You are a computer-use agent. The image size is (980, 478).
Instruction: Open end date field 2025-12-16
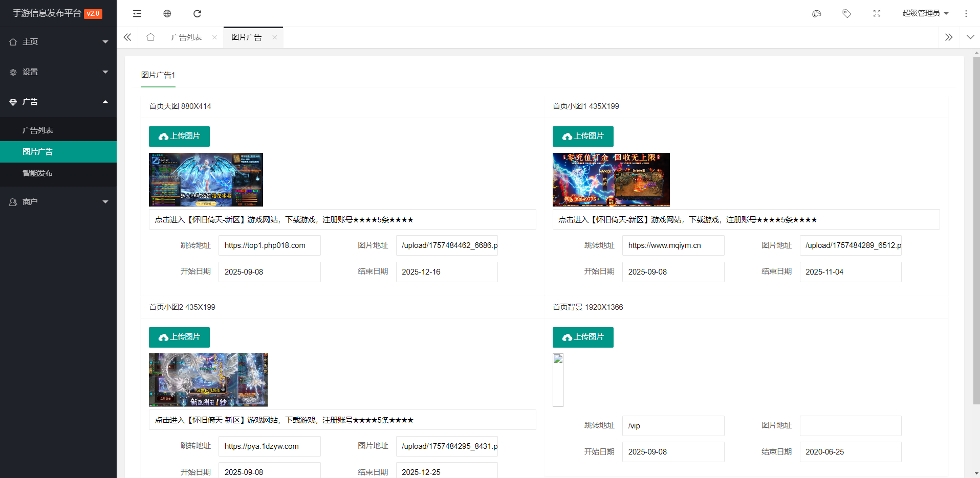point(447,272)
